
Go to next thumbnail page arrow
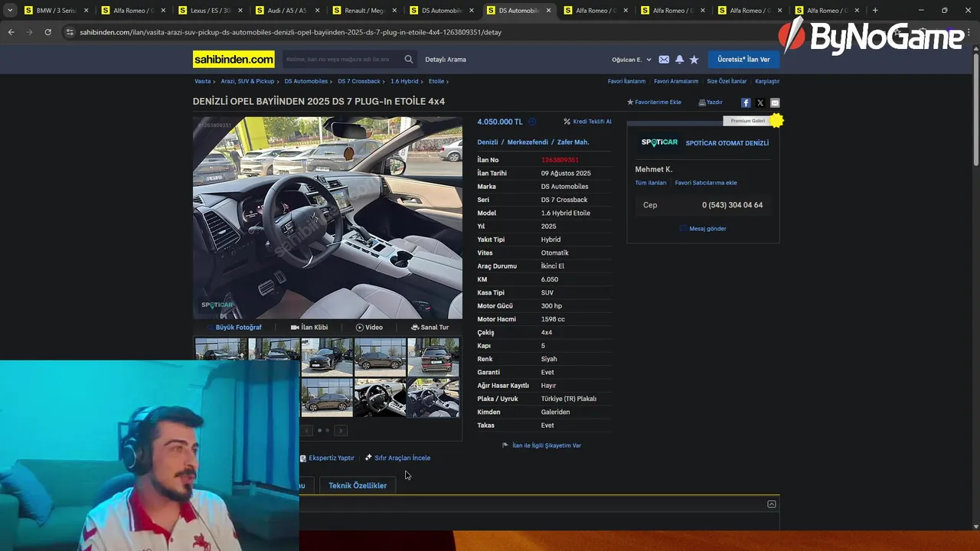point(341,431)
